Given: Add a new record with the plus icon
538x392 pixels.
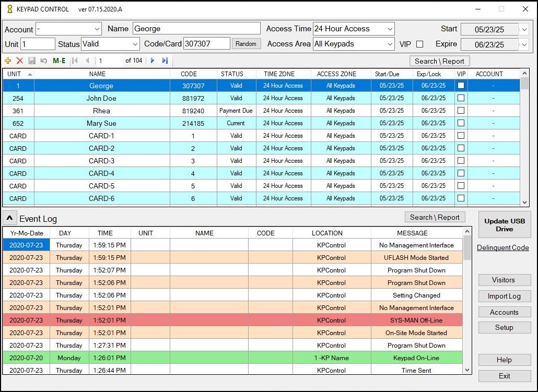Looking at the screenshot, I should (7, 61).
